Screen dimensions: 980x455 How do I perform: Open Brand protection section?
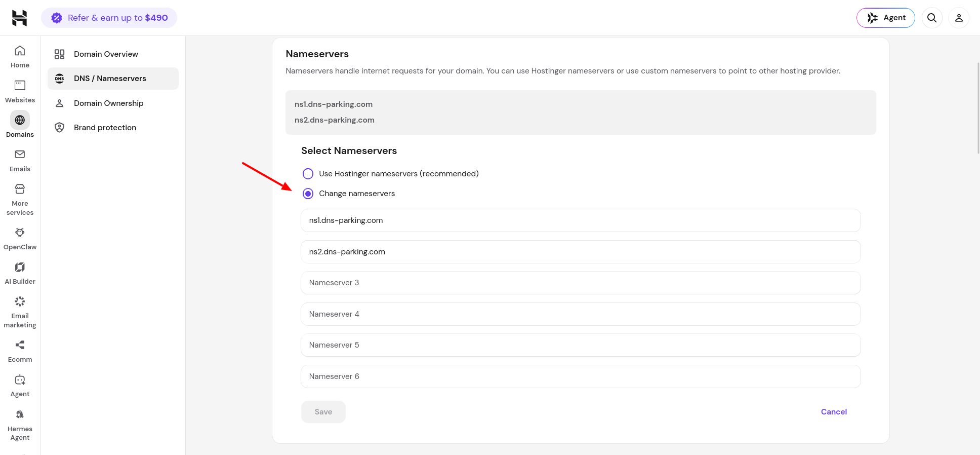click(x=113, y=128)
